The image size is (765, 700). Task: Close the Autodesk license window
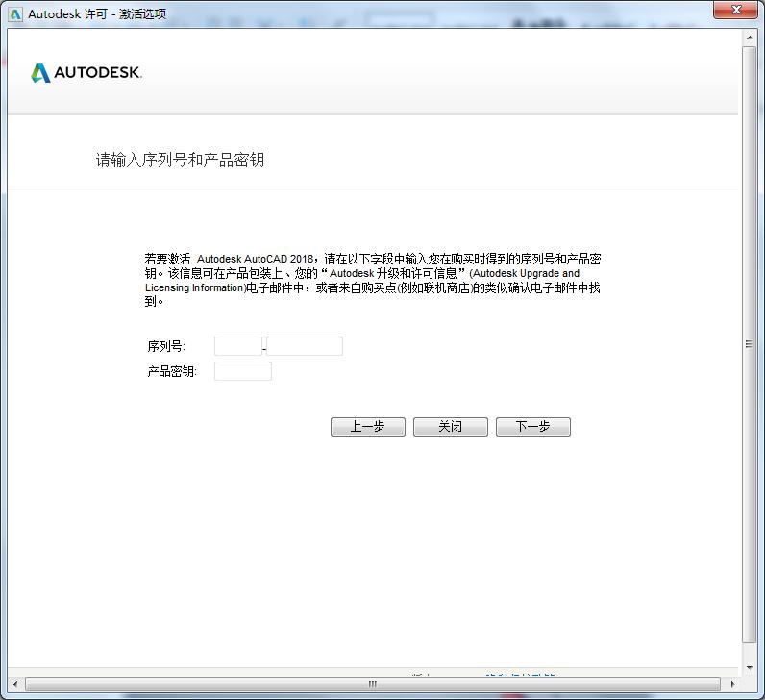[x=737, y=10]
